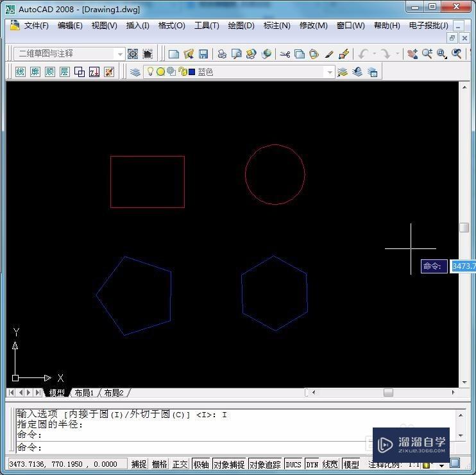Save drawing with floppy disk icon
This screenshot has height=475, width=476.
[203, 54]
